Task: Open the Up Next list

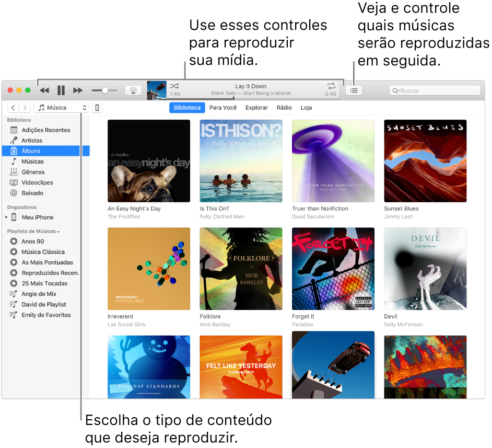Action: coord(354,90)
